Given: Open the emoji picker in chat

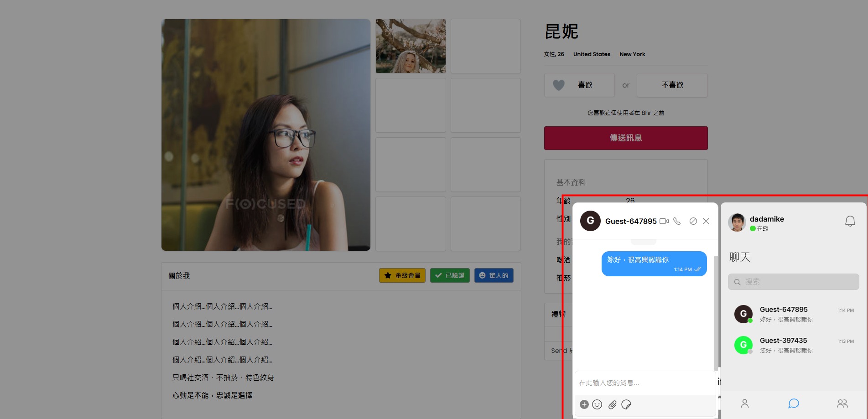Looking at the screenshot, I should [x=597, y=404].
